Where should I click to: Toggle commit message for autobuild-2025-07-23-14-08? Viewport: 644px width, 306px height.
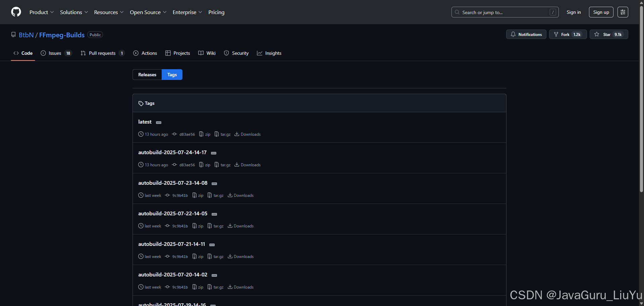[x=214, y=183]
